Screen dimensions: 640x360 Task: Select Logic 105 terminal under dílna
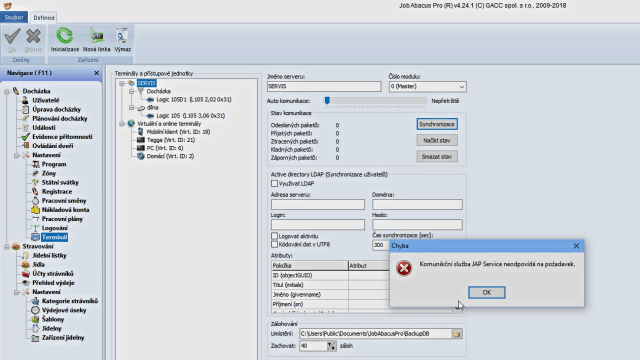coord(191,116)
